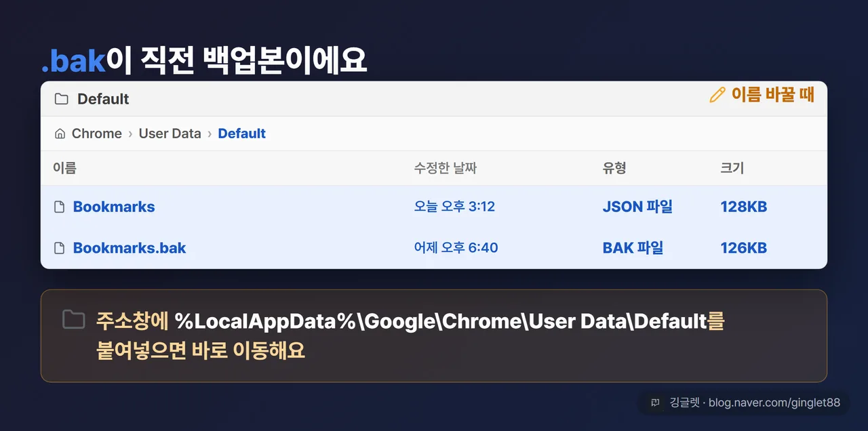
Task: Click the chevron between Chrome and User Data
Action: 130,134
